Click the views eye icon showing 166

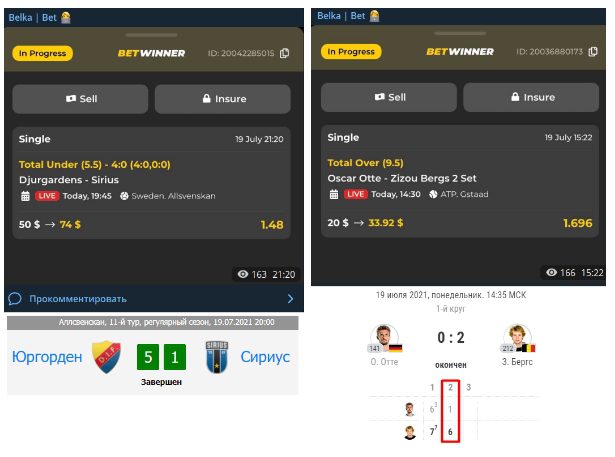coord(551,272)
